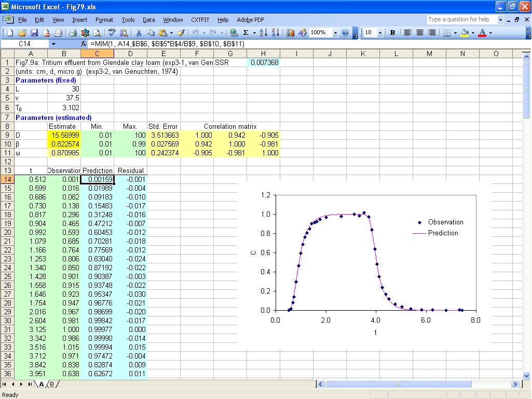Screen dimensions: 532x399
Task: Click the Save icon in toolbar
Action: point(34,33)
